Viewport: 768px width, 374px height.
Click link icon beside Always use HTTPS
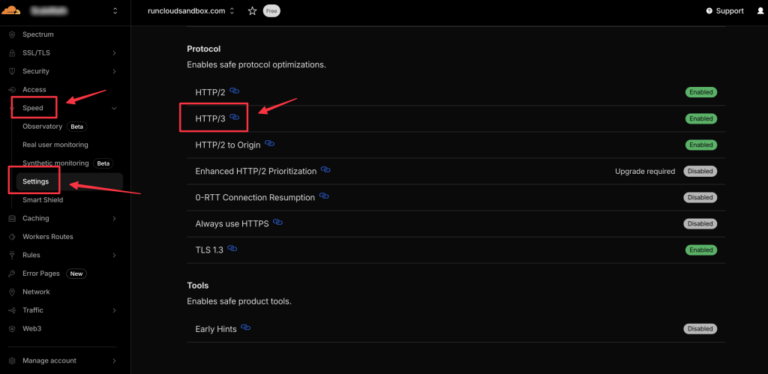(278, 223)
